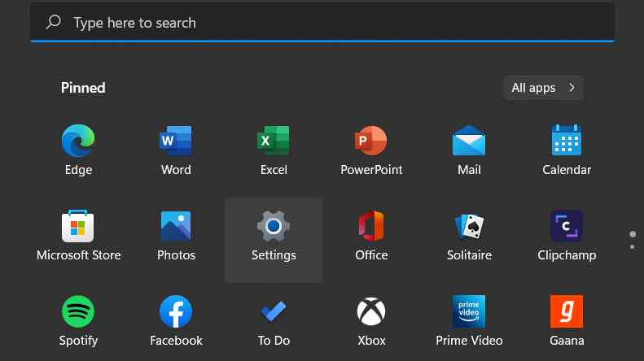Open the Prime Video icon
Viewport: 644px width, 361px height.
pos(469,311)
